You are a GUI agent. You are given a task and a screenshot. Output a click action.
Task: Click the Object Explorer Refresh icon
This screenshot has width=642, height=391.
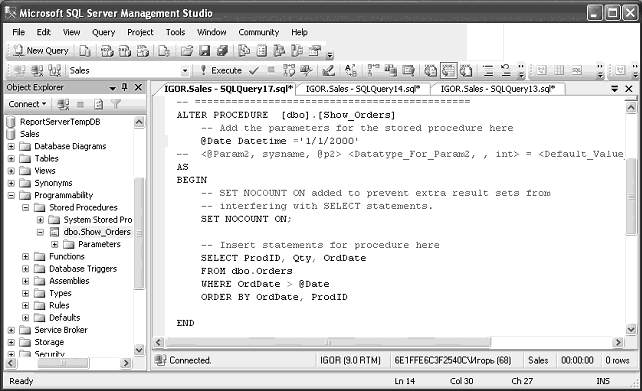tap(98, 104)
